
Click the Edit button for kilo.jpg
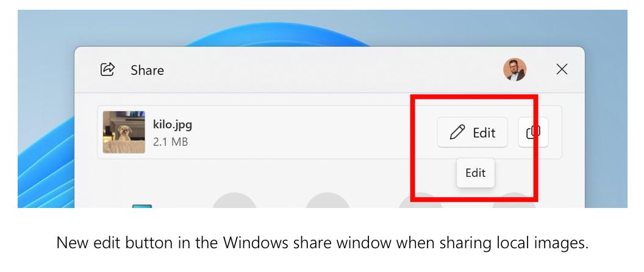(472, 132)
